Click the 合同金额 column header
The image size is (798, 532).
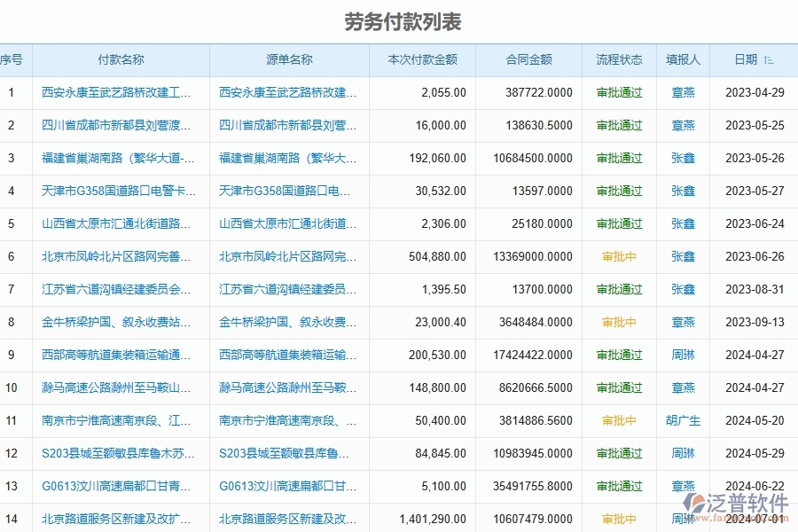[x=529, y=60]
